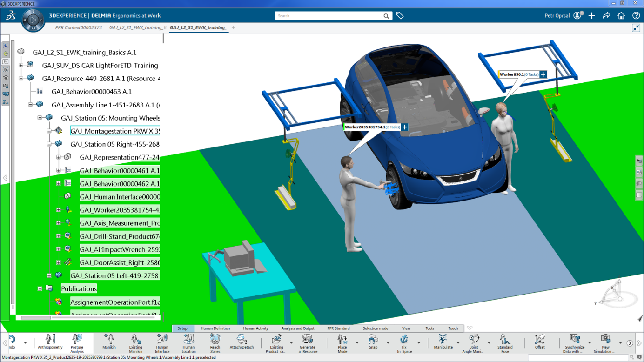The image size is (644, 362).
Task: Click Synchronize Data with command
Action: [575, 343]
